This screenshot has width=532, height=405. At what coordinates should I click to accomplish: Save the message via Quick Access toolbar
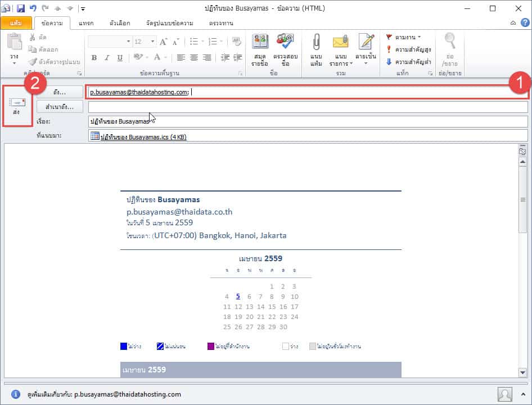pos(21,8)
